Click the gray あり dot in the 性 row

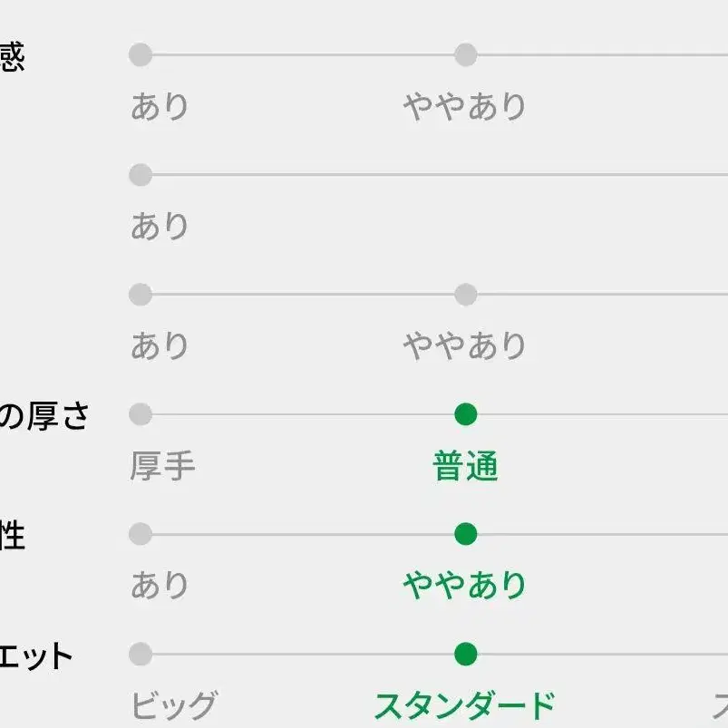coord(141,534)
